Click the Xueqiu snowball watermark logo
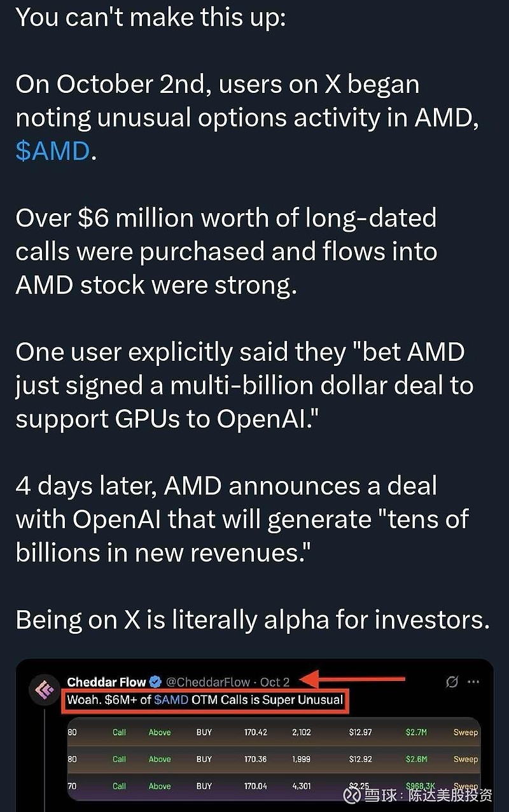The image size is (509, 812). [x=352, y=795]
